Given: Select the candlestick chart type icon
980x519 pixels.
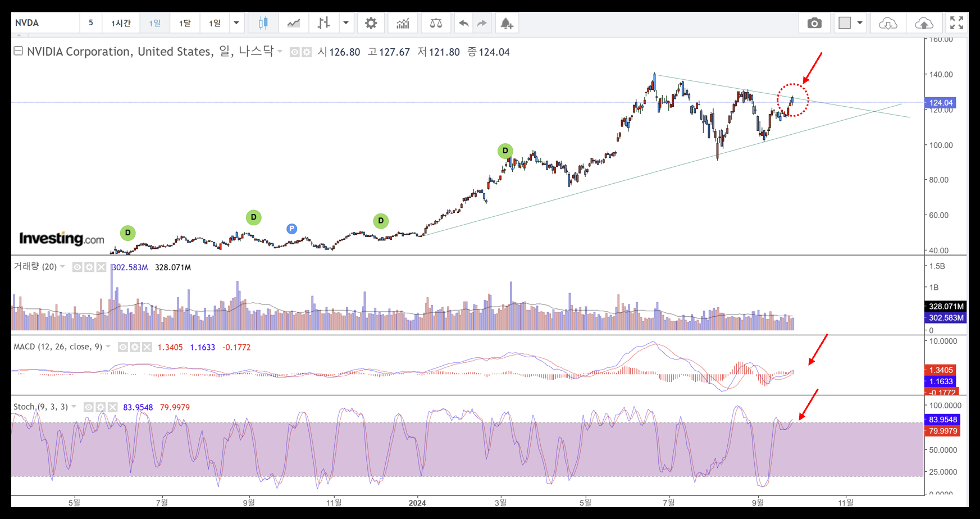Looking at the screenshot, I should tap(263, 23).
